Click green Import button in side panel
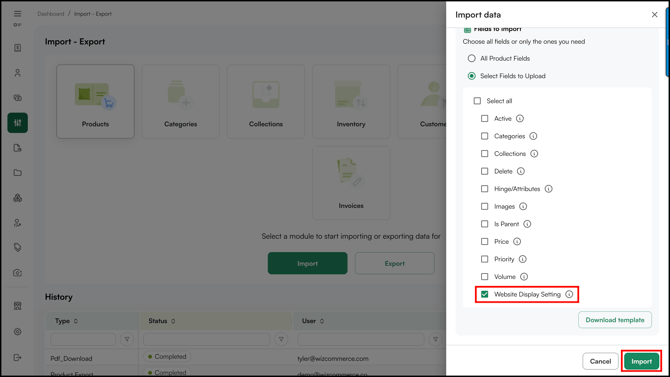The width and height of the screenshot is (670, 377). click(641, 361)
